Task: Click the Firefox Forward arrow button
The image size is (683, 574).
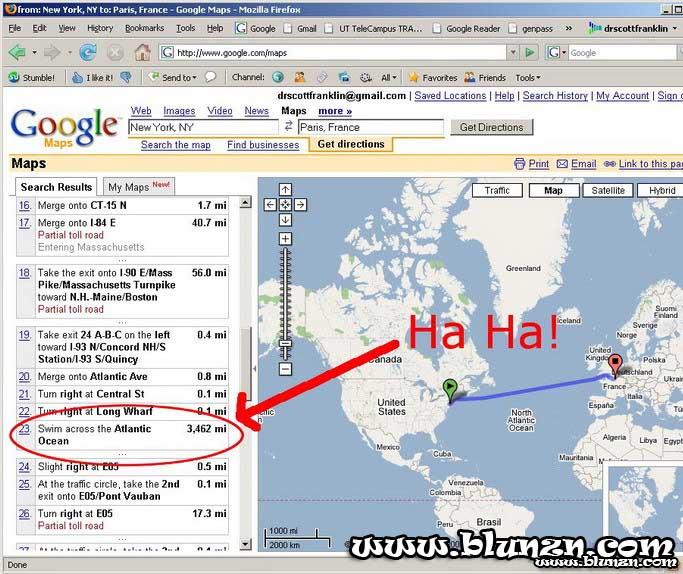Action: pos(52,53)
